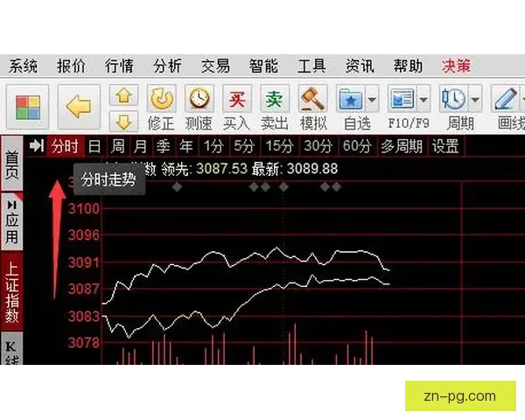Open the 报价 menu
Viewport: 525px width, 420px height.
click(71, 66)
